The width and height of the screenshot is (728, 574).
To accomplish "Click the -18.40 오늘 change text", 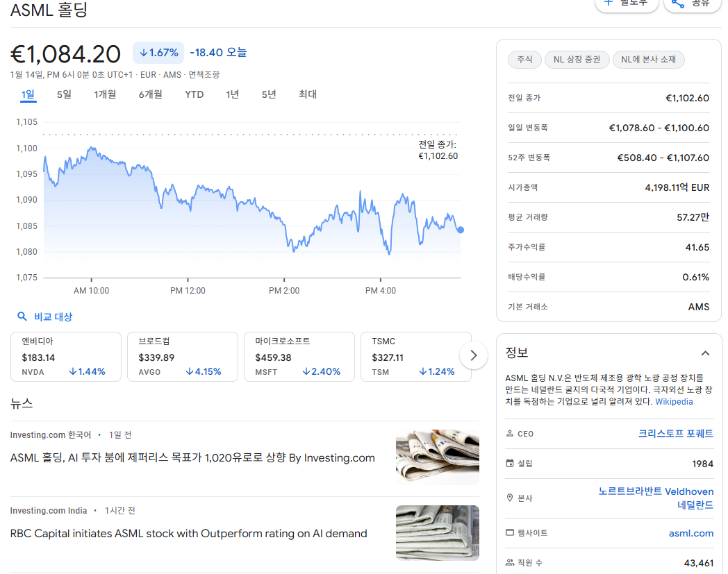I will click(x=218, y=53).
